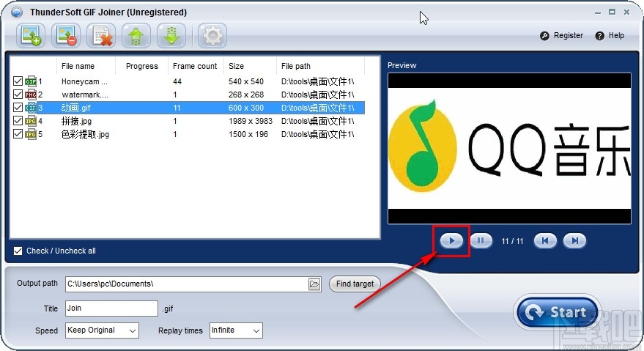Image resolution: width=644 pixels, height=351 pixels.
Task: Click JPG file type icon in row 5
Action: tap(31, 134)
